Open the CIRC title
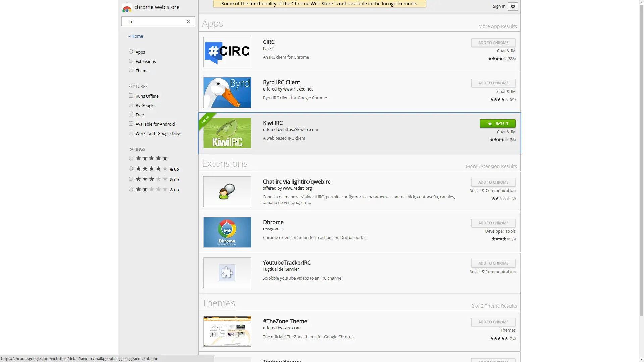 point(269,42)
